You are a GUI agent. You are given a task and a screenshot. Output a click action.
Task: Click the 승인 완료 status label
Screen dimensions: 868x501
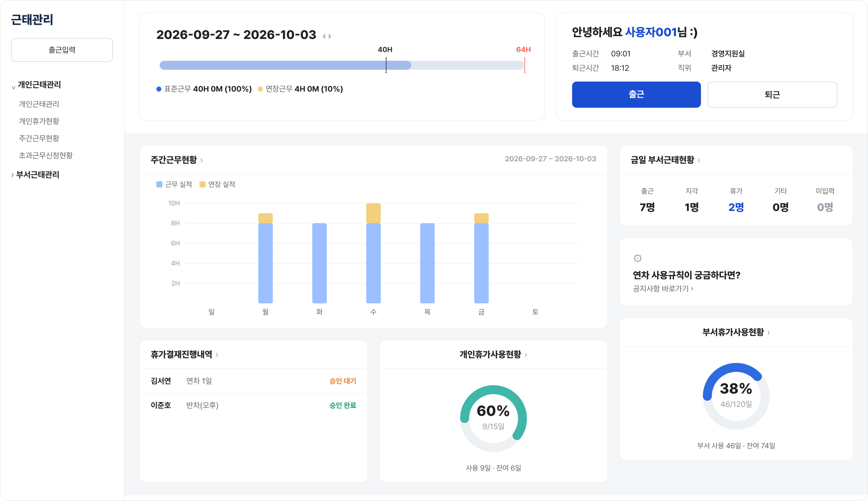pos(342,405)
